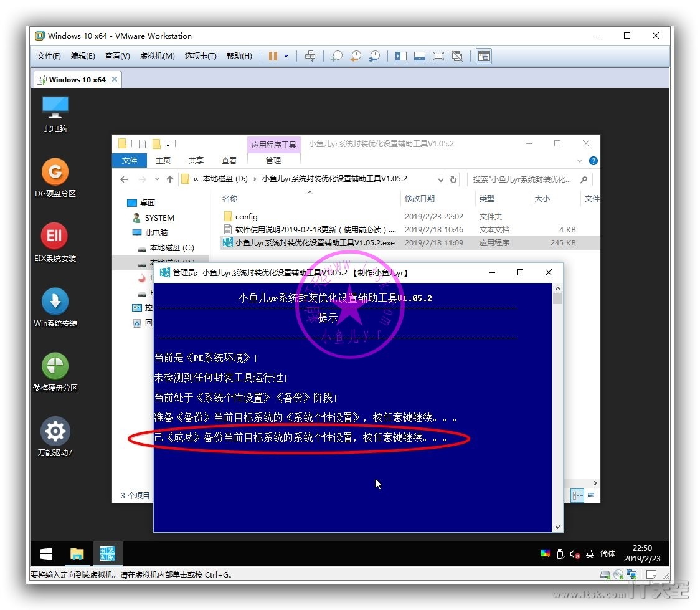This screenshot has width=700, height=610.
Task: Open File Explorer from the taskbar
Action: coord(77,554)
